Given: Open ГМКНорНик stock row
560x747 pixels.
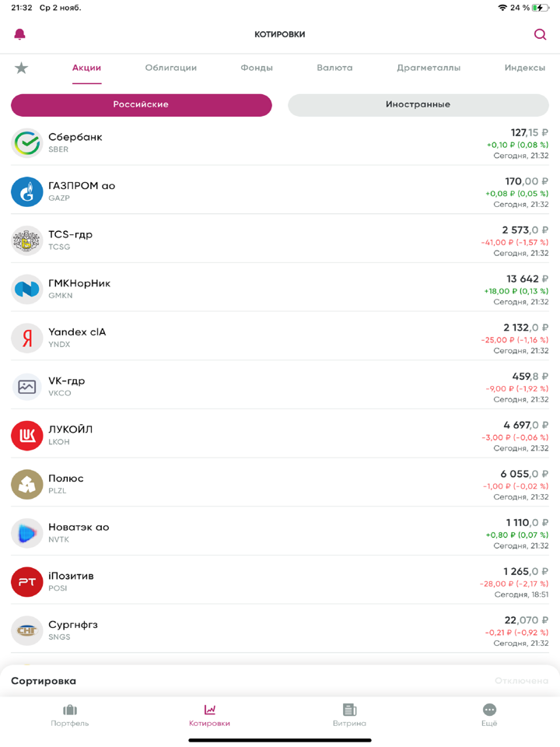Looking at the screenshot, I should [x=280, y=289].
